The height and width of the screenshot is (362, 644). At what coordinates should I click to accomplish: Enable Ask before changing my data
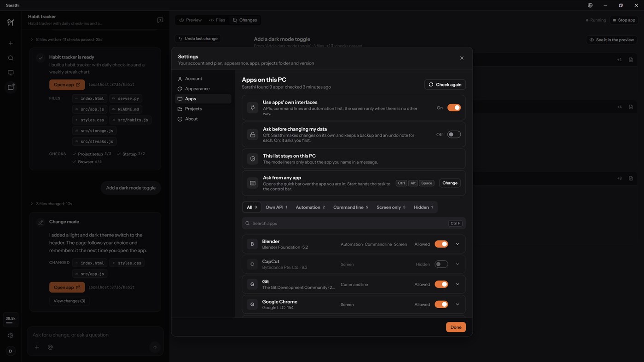[x=454, y=134]
